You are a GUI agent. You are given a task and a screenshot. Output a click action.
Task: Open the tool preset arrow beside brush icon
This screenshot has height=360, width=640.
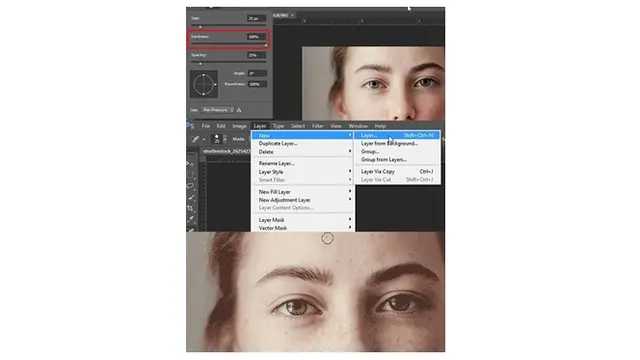click(204, 140)
